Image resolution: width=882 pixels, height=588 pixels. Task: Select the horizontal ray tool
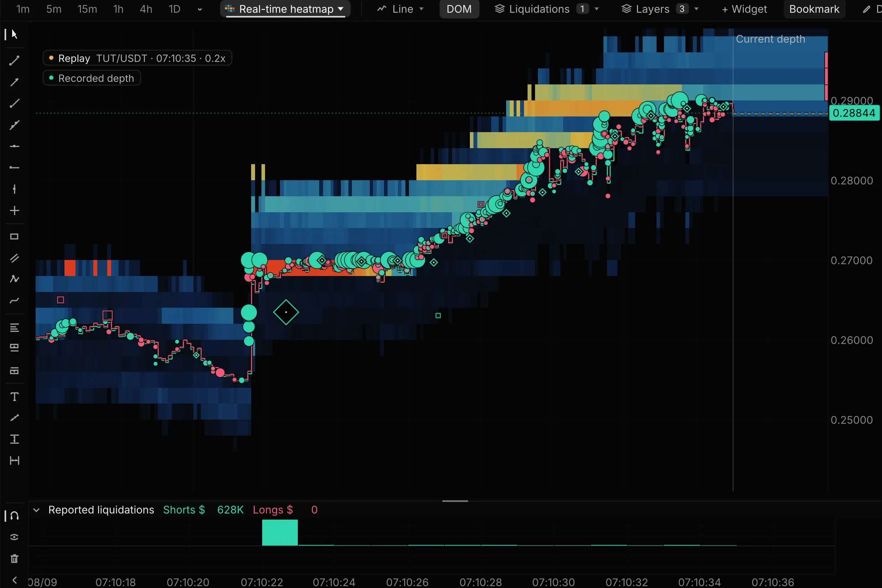[14, 168]
